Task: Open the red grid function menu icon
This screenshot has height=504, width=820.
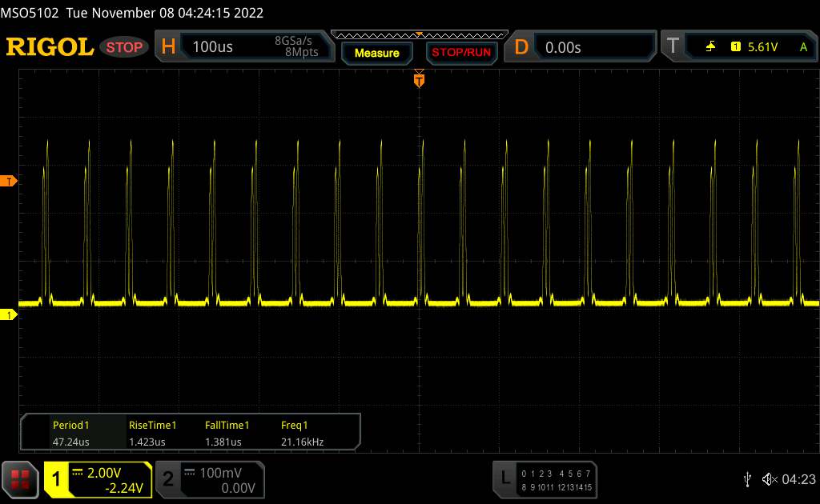Action: click(21, 478)
